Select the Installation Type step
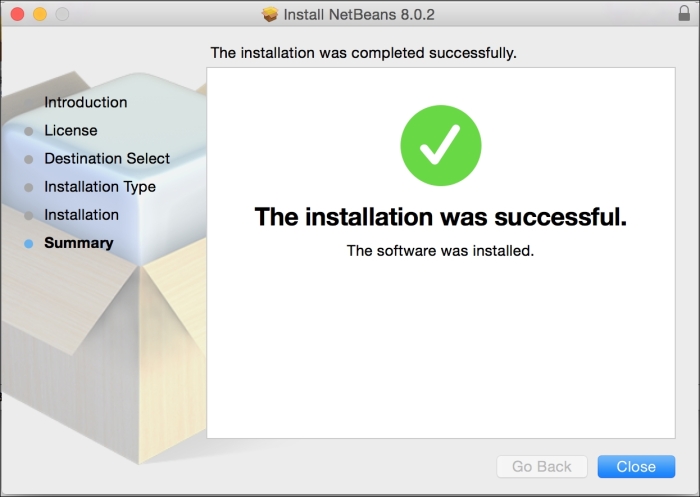 (100, 187)
